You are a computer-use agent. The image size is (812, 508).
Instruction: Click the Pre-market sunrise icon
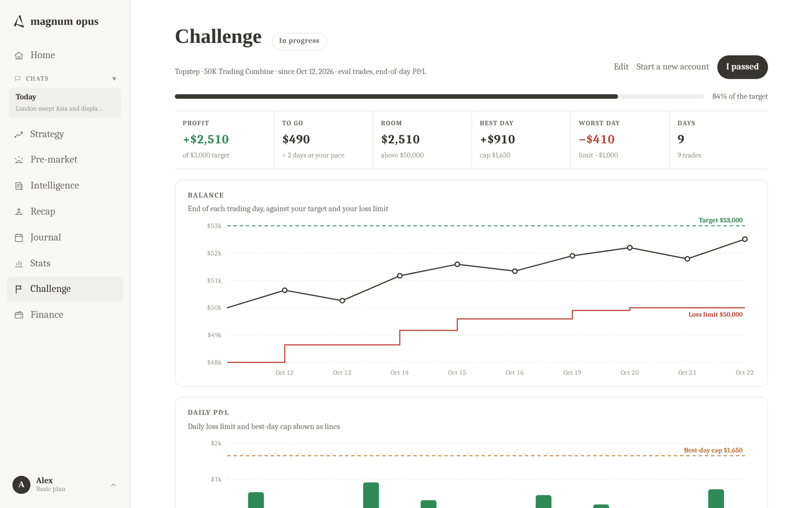(x=19, y=160)
